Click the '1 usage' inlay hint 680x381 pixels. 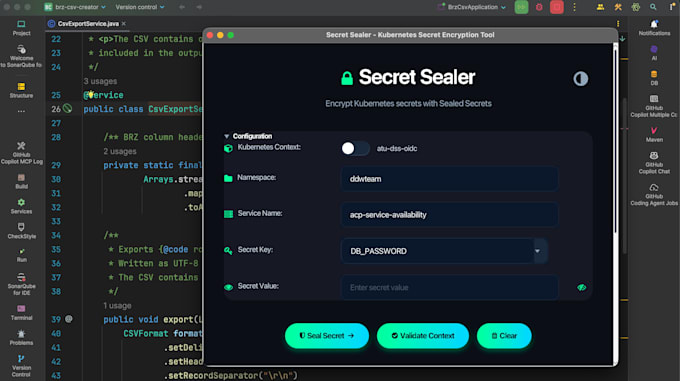tap(117, 306)
